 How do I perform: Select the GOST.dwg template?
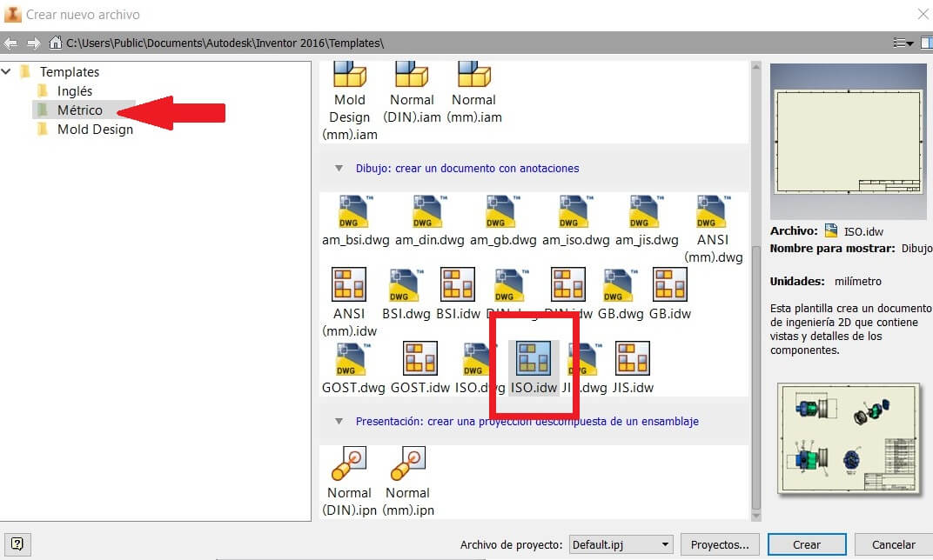coord(353,369)
